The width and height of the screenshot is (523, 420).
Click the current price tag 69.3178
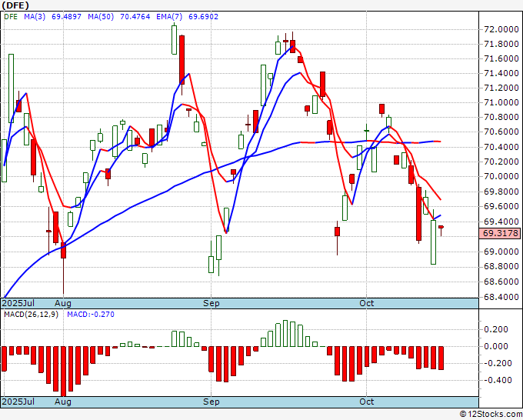click(x=501, y=233)
